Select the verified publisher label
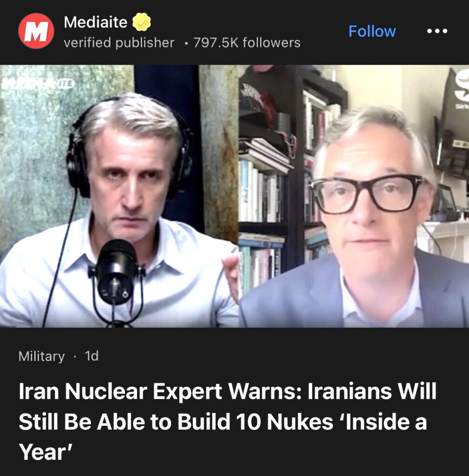469x476 pixels. tap(119, 43)
